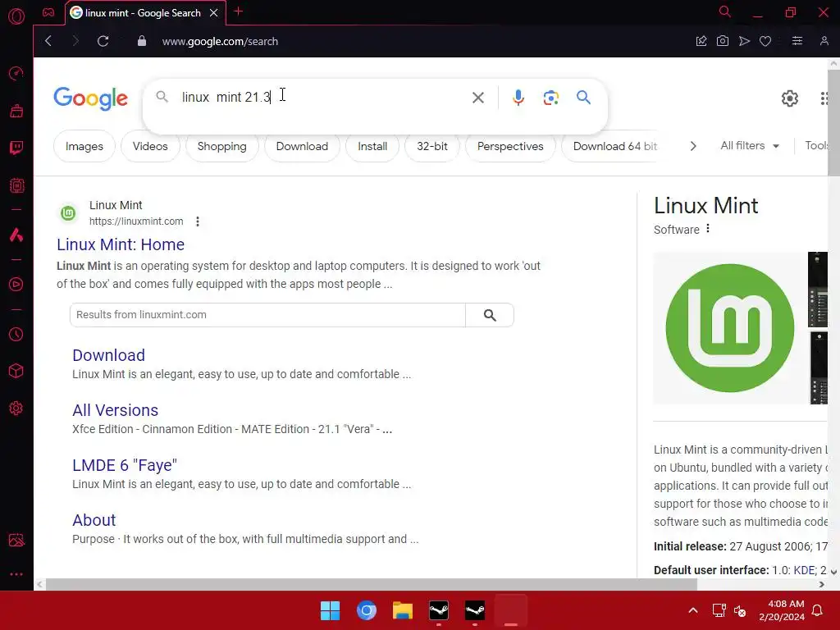
Task: Open the sidebar three-dots more menu
Action: (x=16, y=574)
